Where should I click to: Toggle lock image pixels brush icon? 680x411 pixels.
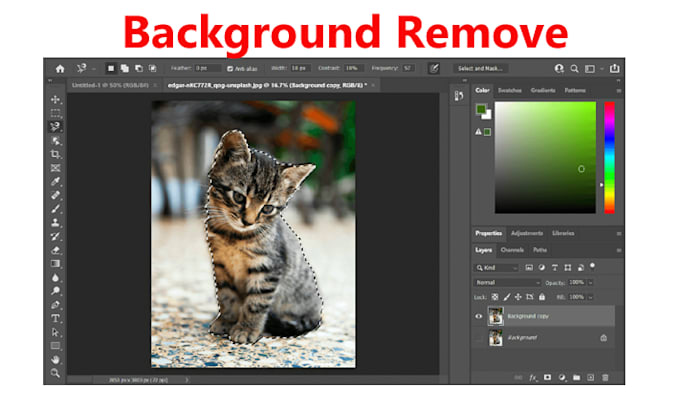[x=507, y=297]
